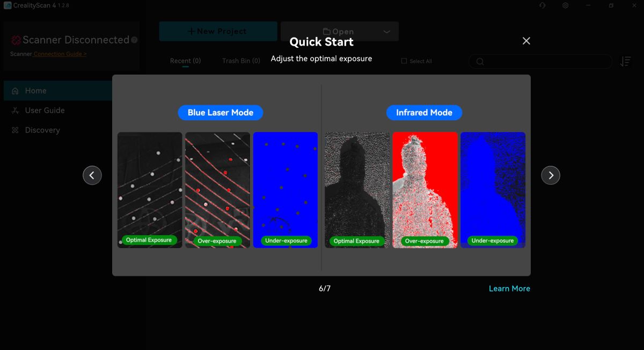Select Blue Laser over-exposure thumbnail
The height and width of the screenshot is (350, 644).
click(x=217, y=190)
